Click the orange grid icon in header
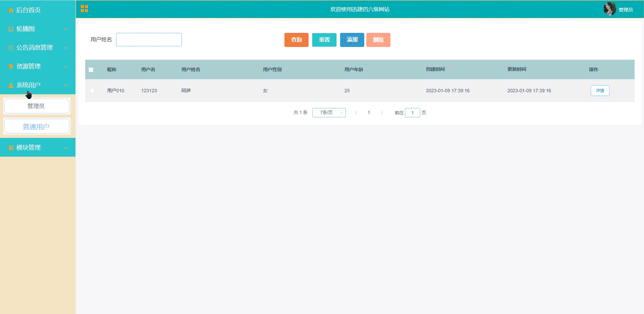Viewport: 644px width, 314px height. pos(84,9)
